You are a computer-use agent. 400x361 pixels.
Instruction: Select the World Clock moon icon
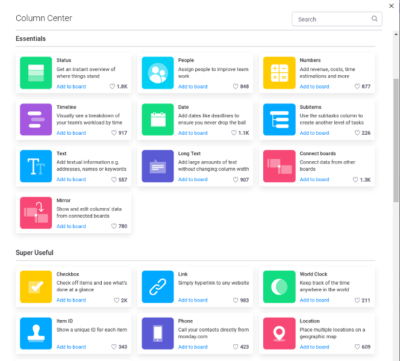point(279,287)
